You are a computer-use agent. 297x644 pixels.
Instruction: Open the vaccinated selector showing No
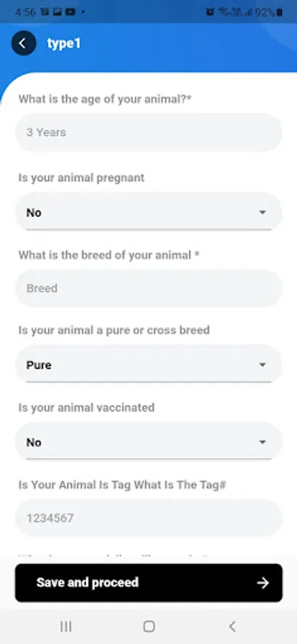(149, 442)
